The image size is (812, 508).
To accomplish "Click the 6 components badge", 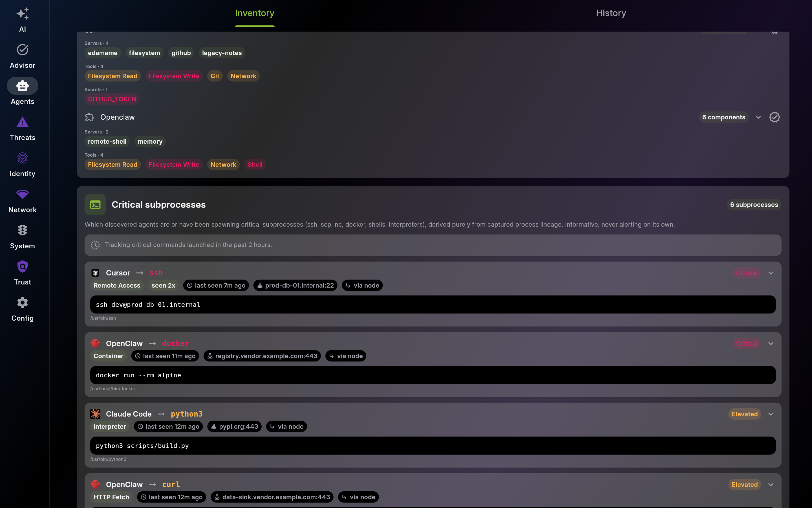I will (x=724, y=117).
